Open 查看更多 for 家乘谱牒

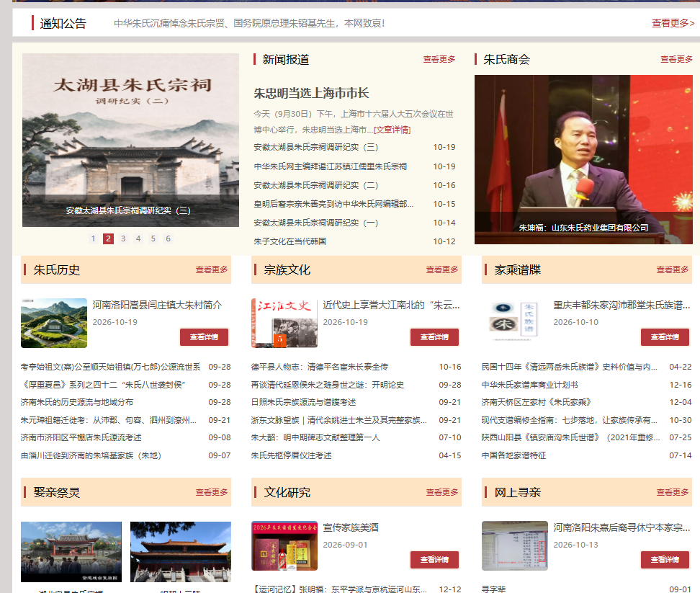click(673, 269)
